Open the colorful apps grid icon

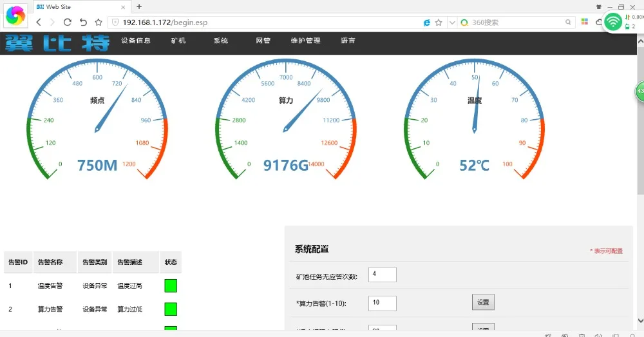(585, 22)
